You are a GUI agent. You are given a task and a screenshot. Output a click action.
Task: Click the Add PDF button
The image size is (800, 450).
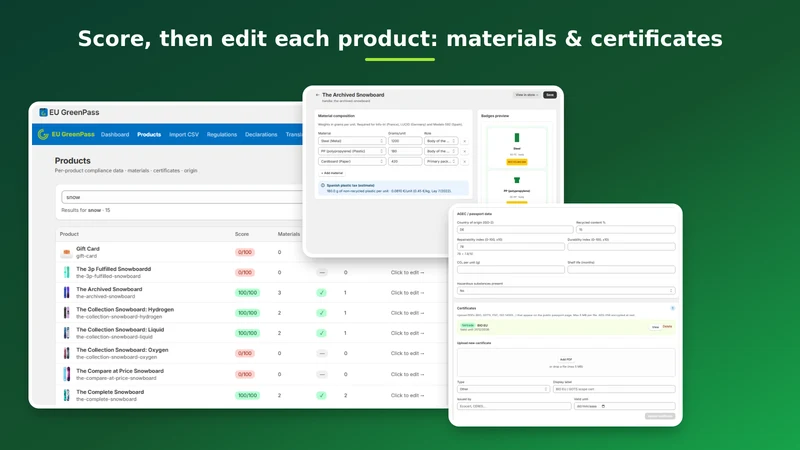[566, 360]
